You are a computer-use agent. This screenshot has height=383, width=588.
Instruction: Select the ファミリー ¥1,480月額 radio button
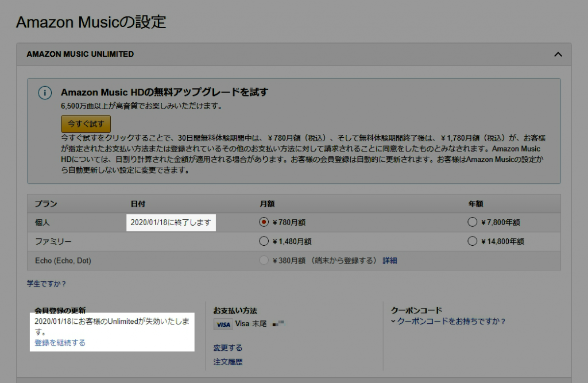pyautogui.click(x=264, y=241)
